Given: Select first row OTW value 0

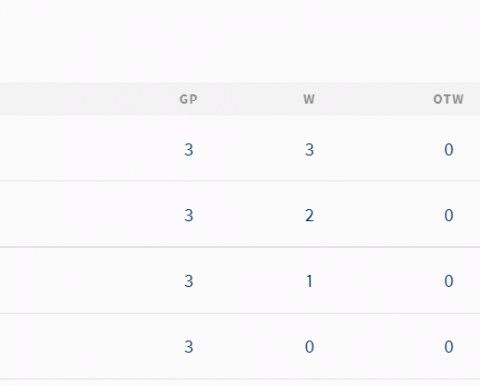Looking at the screenshot, I should 449,150.
